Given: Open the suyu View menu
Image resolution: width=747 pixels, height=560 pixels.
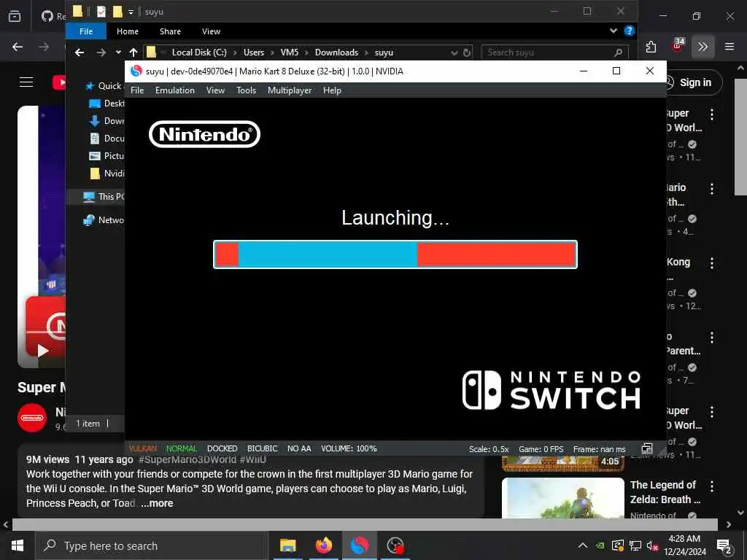Looking at the screenshot, I should coord(215,90).
